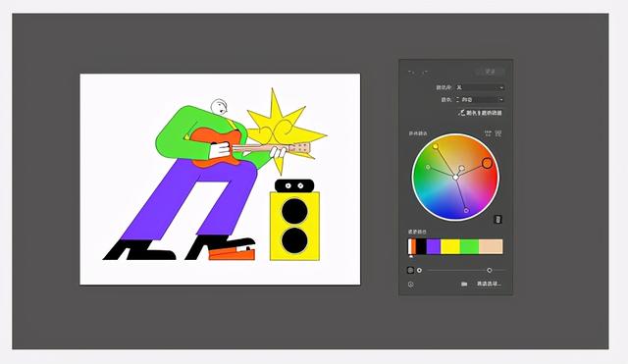The width and height of the screenshot is (628, 364).
Task: Click the Reset button at panel top
Action: [x=490, y=72]
